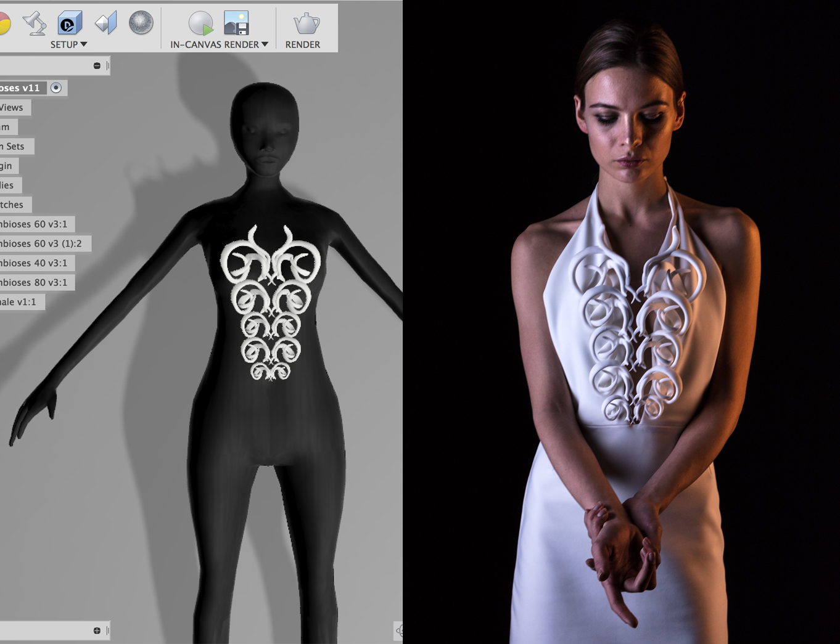Click the Origin item in the browser

6,166
